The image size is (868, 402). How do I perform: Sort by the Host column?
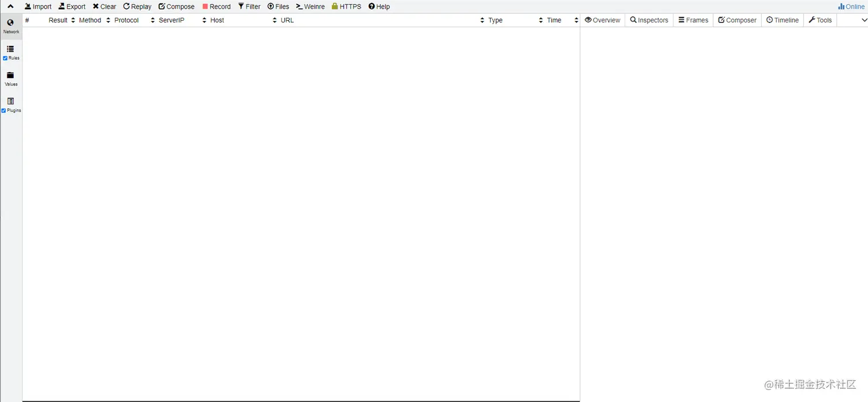tap(243, 20)
